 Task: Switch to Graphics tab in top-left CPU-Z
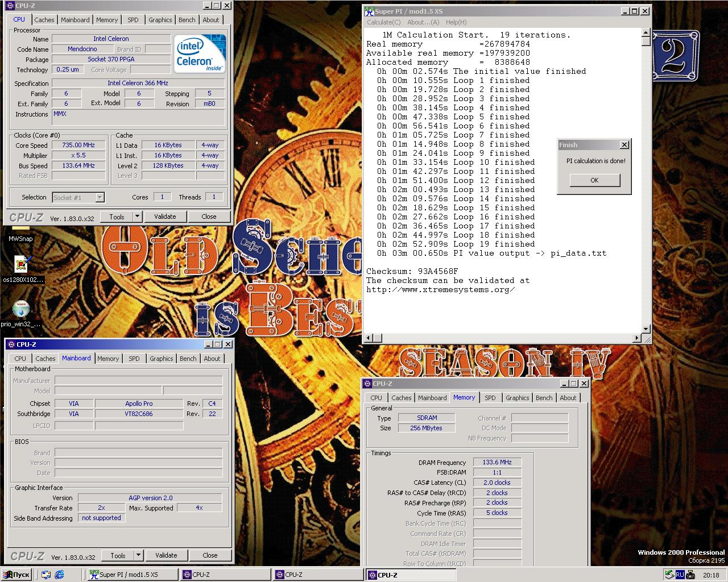click(x=160, y=20)
